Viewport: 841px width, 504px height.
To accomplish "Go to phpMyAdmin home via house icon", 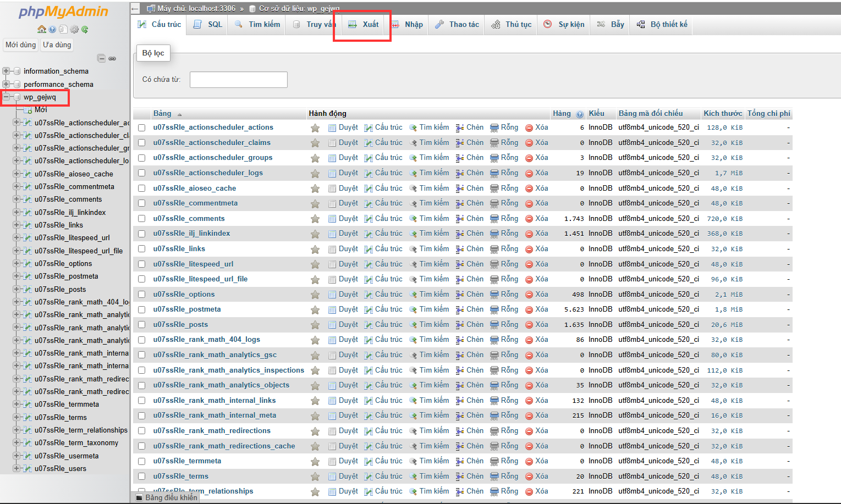I will click(41, 29).
